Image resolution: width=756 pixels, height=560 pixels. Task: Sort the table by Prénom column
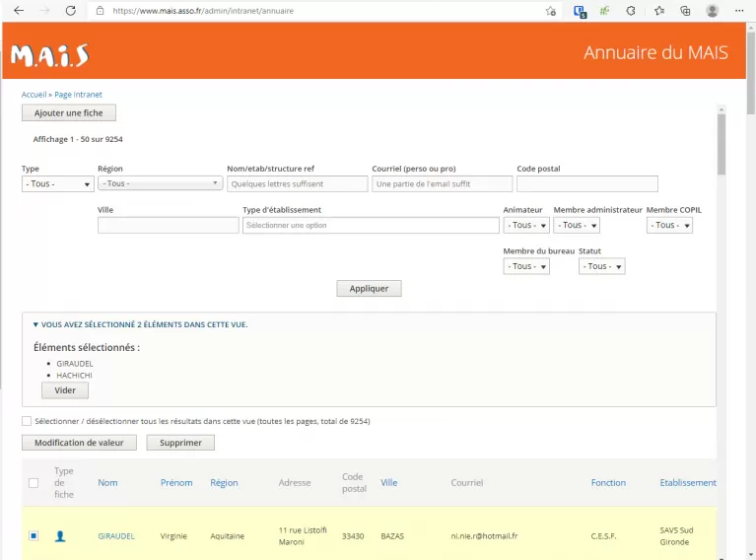[176, 482]
